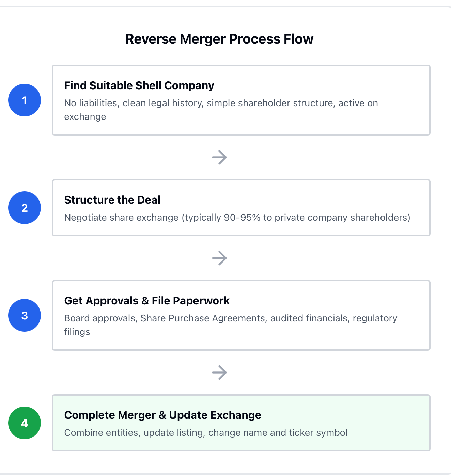Screen dimensions: 451x476
Task: Click the Find Suitable Shell Company heading
Action: point(139,85)
